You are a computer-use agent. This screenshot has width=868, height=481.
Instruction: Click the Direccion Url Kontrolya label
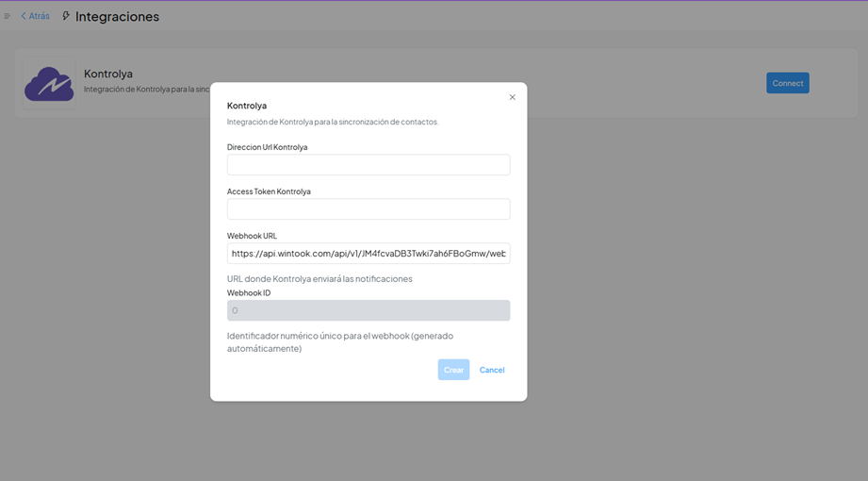pyautogui.click(x=267, y=147)
